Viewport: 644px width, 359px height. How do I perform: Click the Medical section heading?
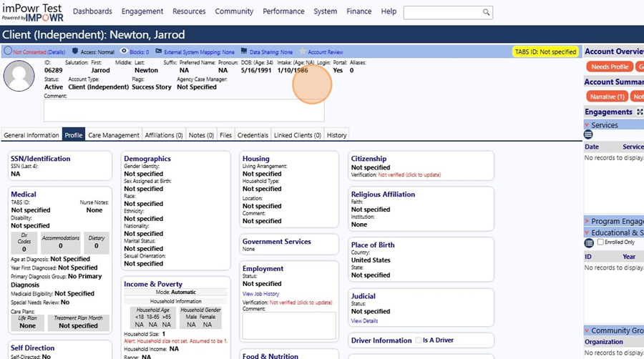coord(24,194)
